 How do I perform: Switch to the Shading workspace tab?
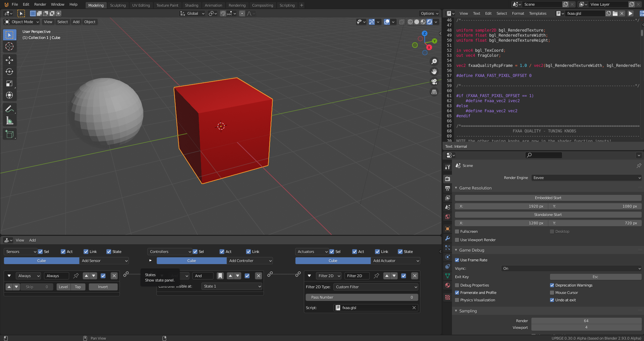click(x=191, y=5)
